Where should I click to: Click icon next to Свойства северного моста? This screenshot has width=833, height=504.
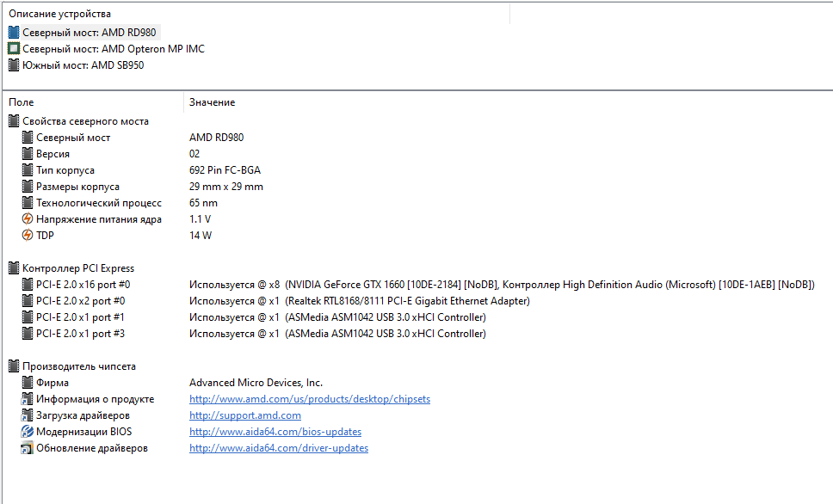tap(14, 121)
